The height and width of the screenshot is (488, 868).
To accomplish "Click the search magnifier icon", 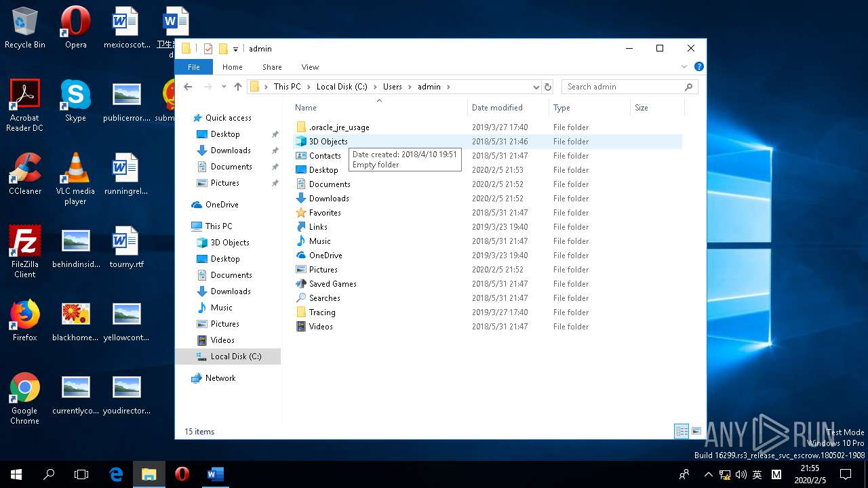I will tap(688, 87).
